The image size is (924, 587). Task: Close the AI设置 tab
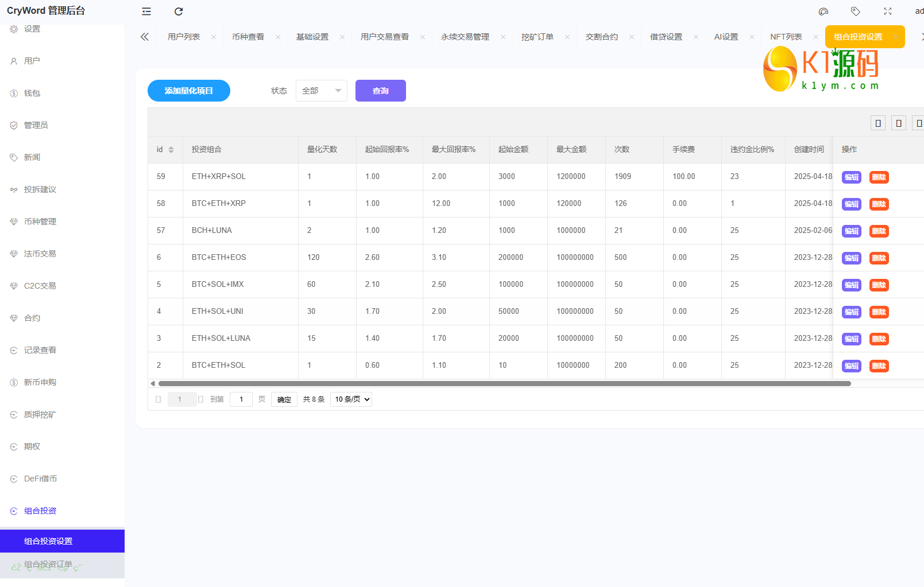(752, 37)
